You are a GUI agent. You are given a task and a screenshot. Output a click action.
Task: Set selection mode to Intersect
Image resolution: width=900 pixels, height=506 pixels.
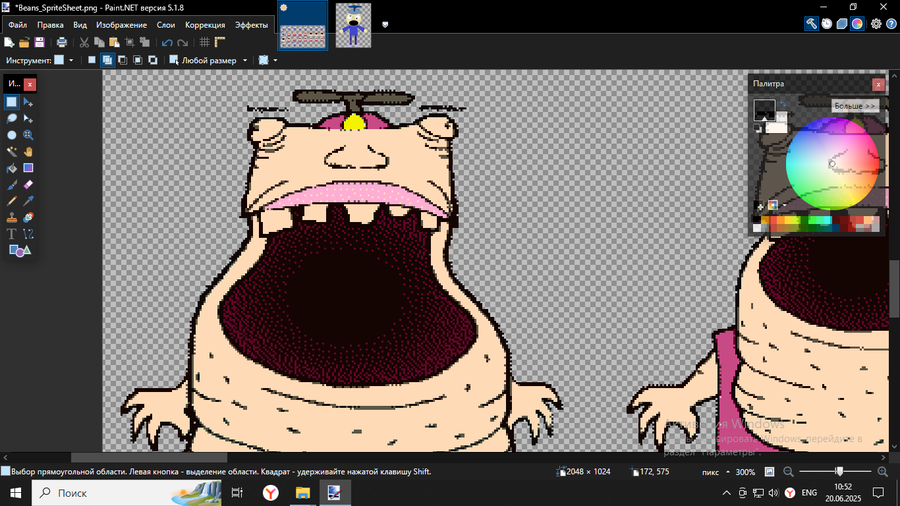click(x=138, y=60)
